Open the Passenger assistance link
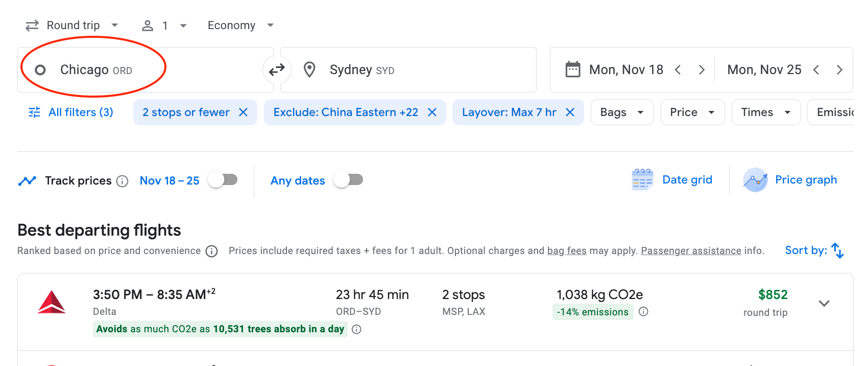Viewport: 868px width, 366px height. pos(691,250)
